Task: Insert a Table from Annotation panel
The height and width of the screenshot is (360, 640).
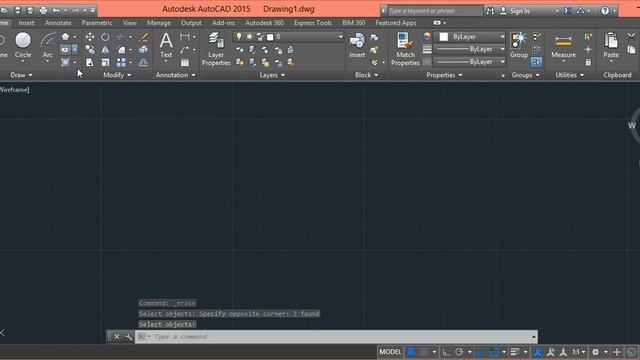Action: coord(185,62)
